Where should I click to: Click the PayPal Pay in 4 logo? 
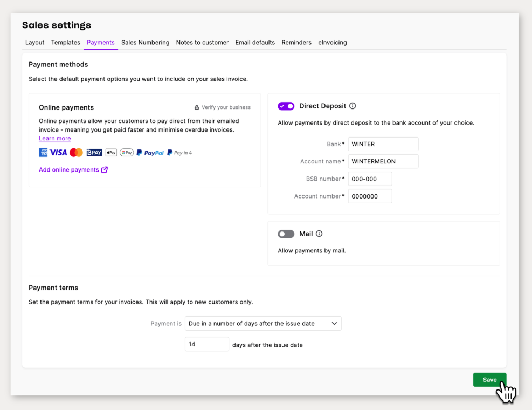[179, 153]
